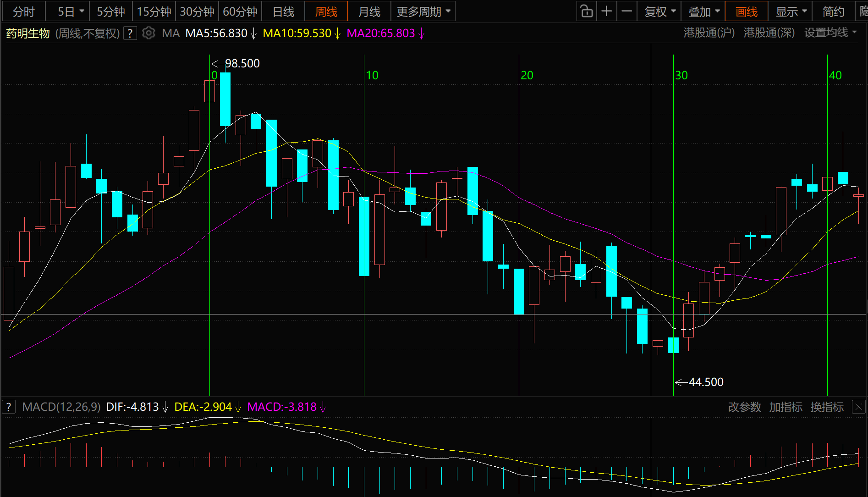This screenshot has height=497, width=868.
Task: Click the MACD(12,26,9) indicator label
Action: coord(61,407)
